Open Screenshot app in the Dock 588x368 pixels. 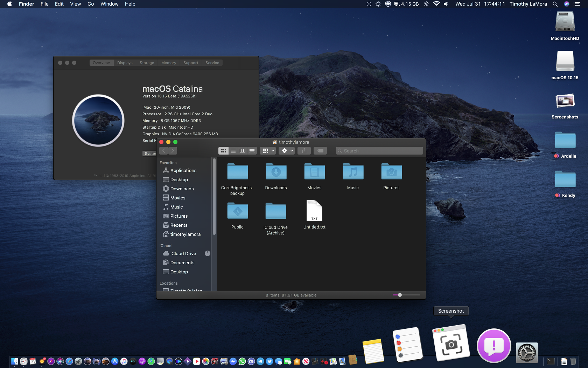pyautogui.click(x=451, y=343)
